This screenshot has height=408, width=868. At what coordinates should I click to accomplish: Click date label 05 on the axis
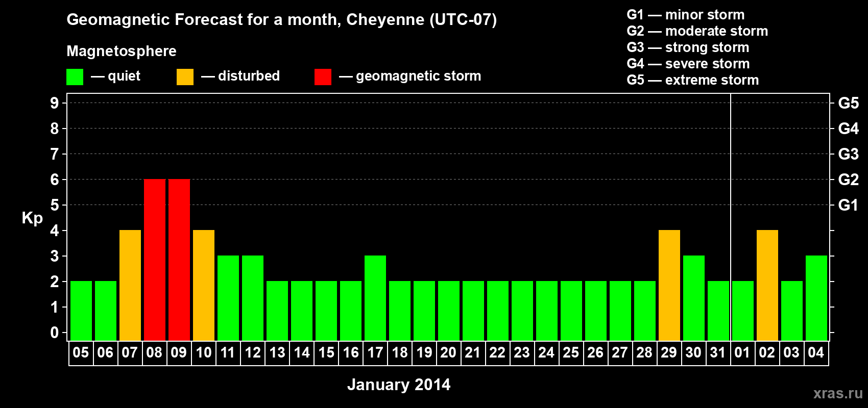(81, 352)
